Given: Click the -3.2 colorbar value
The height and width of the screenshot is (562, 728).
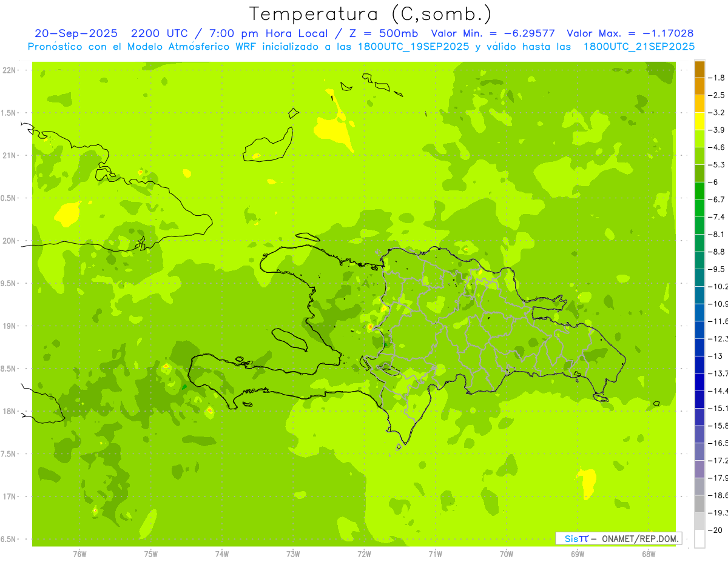Looking at the screenshot, I should (x=718, y=112).
